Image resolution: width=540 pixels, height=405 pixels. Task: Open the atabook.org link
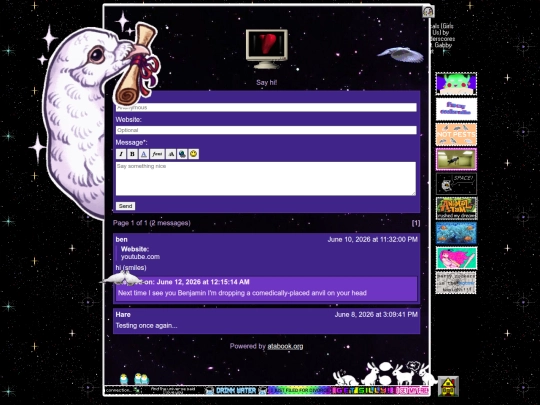coord(285,346)
